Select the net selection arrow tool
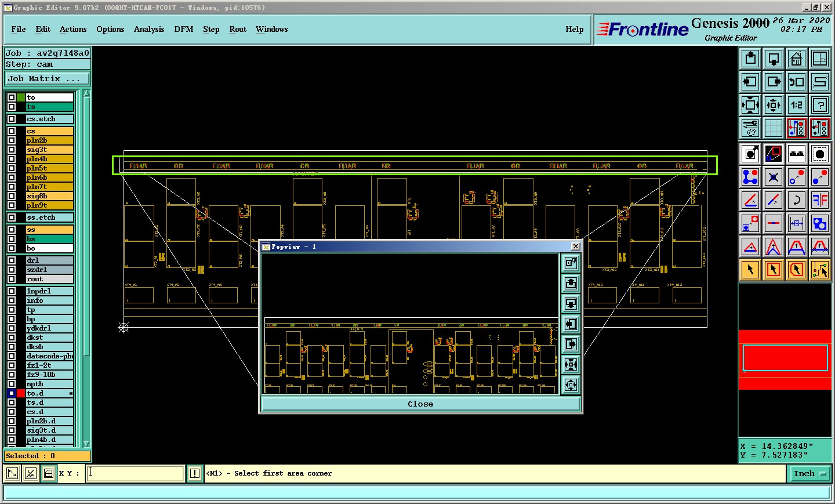Screen dimensions: 835x504 820,270
